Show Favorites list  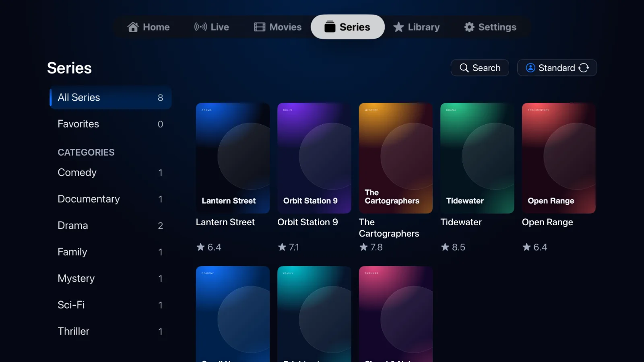pos(111,124)
